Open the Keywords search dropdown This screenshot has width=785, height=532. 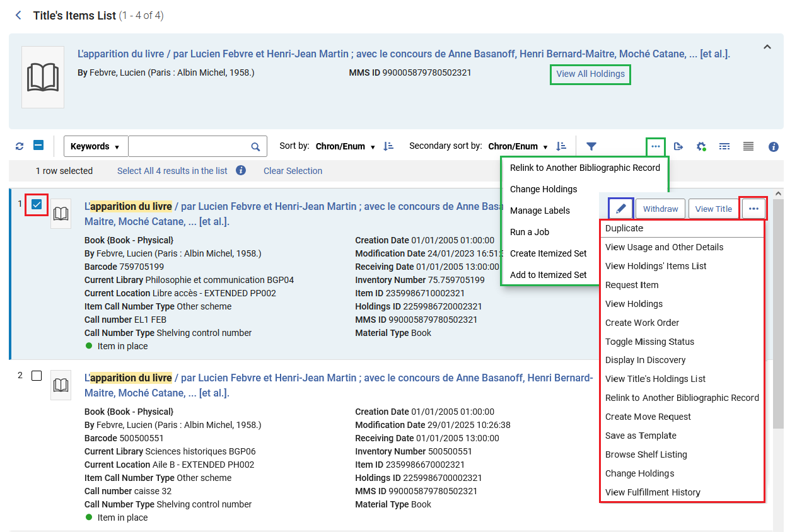tap(96, 146)
